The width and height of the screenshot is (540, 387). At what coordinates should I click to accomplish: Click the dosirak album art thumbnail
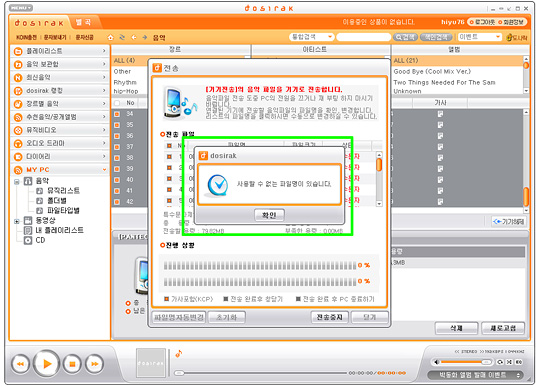click(151, 363)
